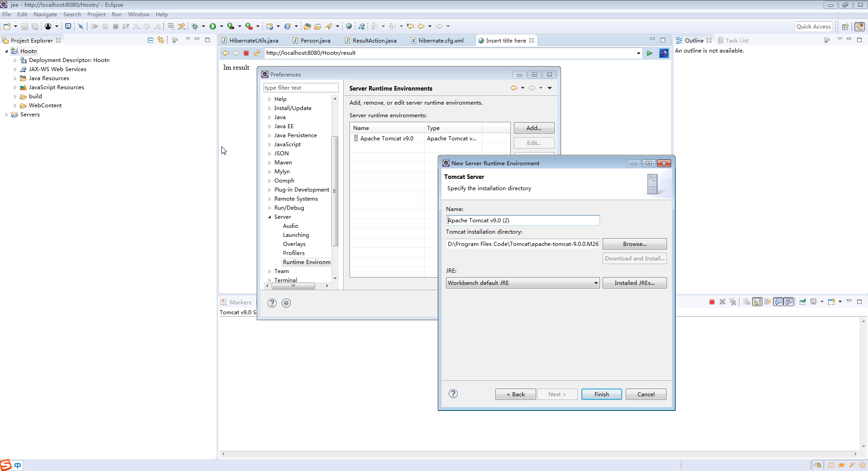Click the green Run button in toolbar

tap(213, 26)
